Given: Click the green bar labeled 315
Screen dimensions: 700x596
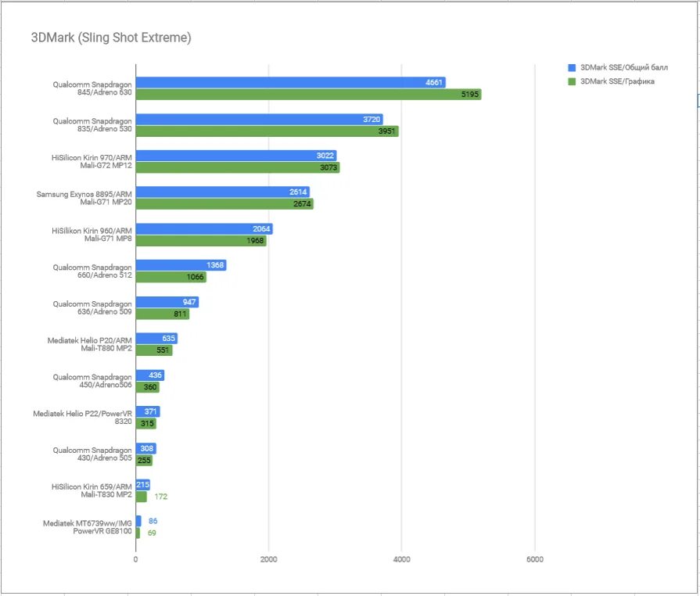Looking at the screenshot, I should point(146,423).
